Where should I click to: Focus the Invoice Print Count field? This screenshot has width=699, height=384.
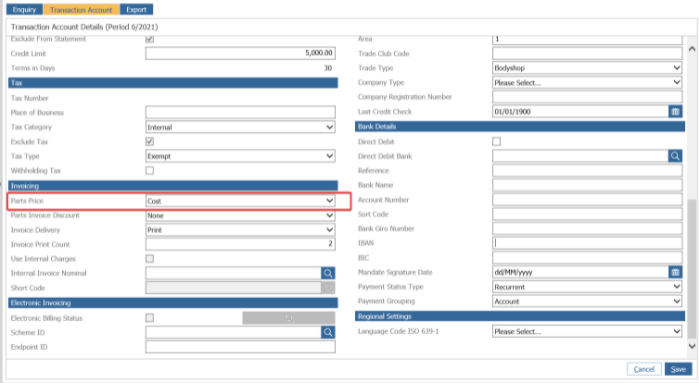[240, 244]
